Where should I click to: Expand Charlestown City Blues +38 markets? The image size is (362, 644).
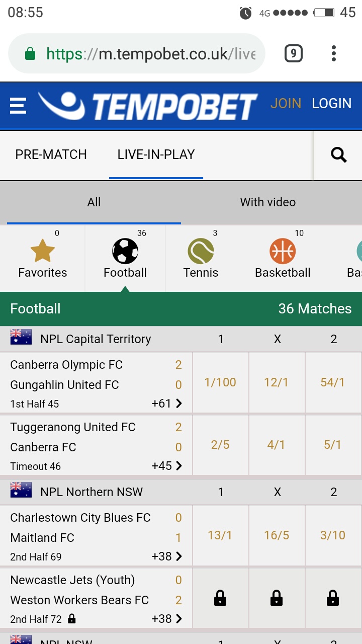(x=167, y=556)
